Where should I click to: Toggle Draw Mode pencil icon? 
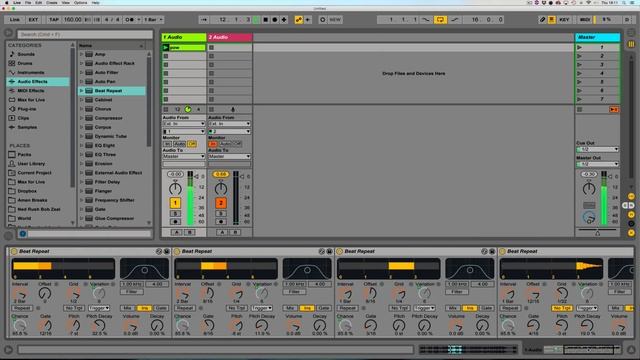[x=542, y=20]
